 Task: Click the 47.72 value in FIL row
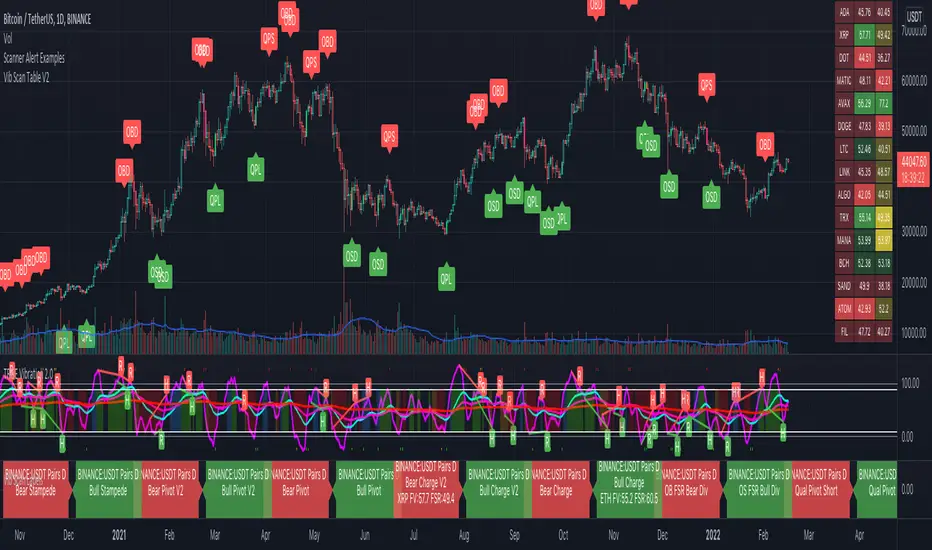point(864,332)
